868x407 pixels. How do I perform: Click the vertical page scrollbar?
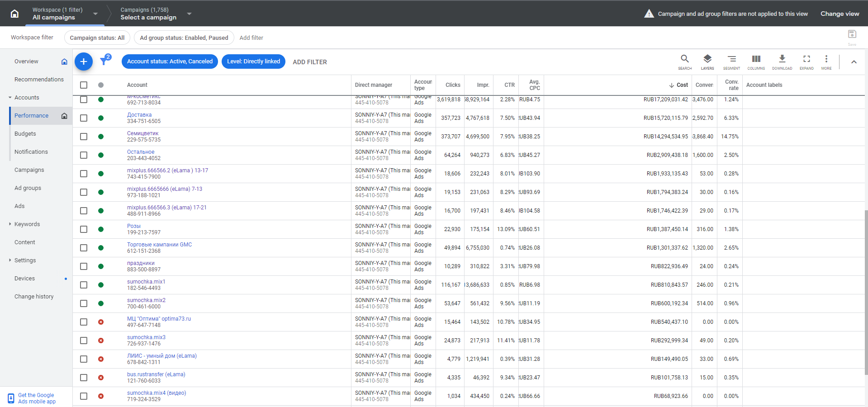(x=866, y=292)
